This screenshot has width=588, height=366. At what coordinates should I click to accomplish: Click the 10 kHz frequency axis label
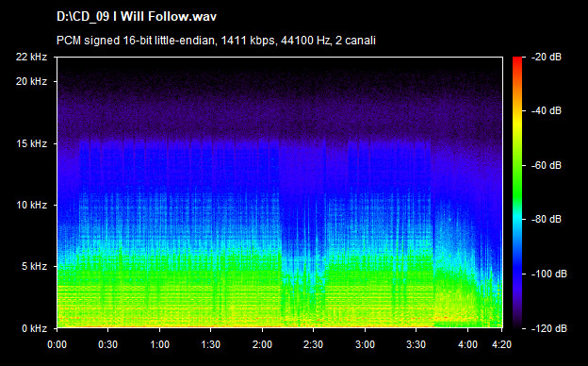coord(31,205)
